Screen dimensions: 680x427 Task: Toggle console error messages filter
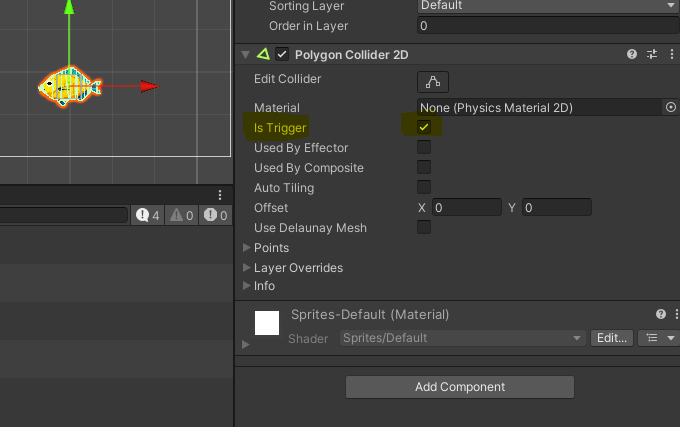tap(216, 215)
